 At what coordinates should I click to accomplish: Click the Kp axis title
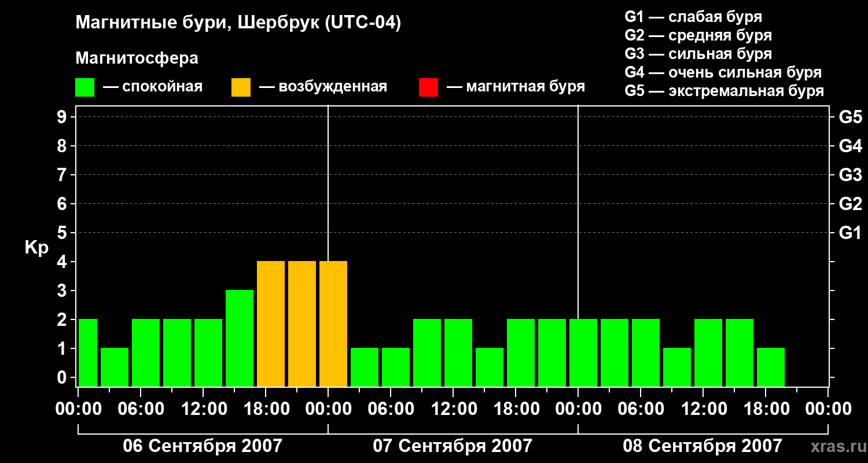(36, 248)
